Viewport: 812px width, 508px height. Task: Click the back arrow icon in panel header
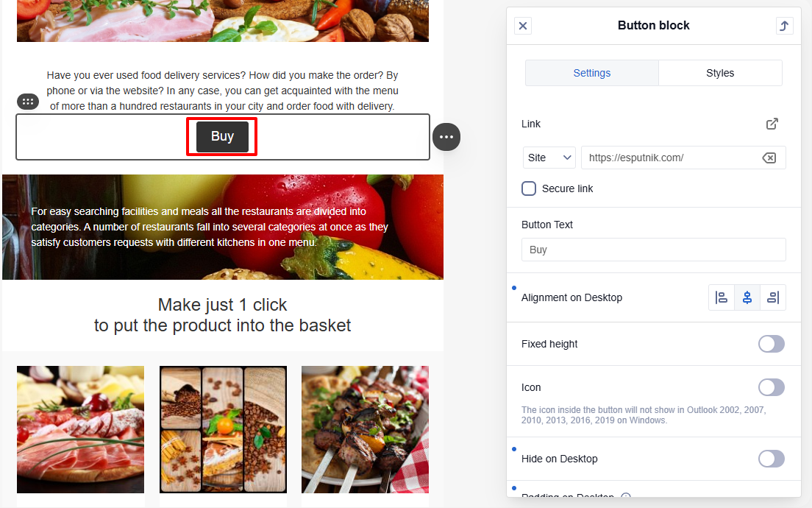click(784, 25)
